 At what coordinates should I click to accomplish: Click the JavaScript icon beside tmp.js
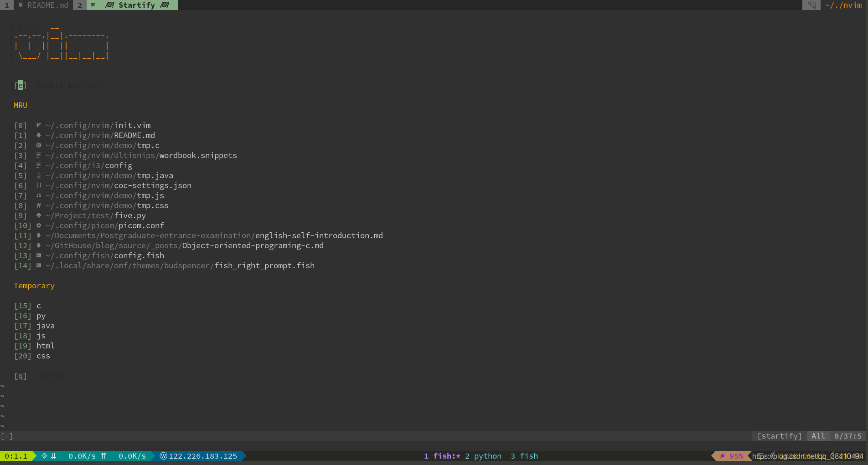(x=39, y=195)
